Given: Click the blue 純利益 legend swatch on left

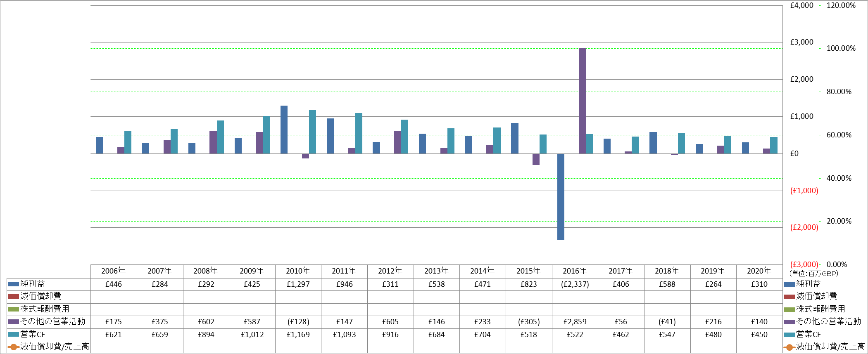Looking at the screenshot, I should click(14, 284).
